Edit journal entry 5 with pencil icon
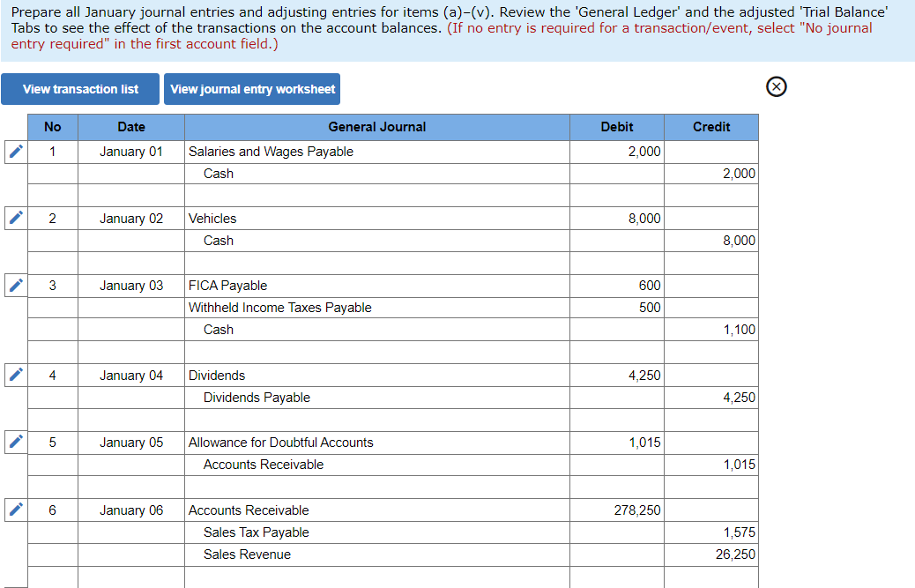This screenshot has height=588, width=915. click(16, 443)
